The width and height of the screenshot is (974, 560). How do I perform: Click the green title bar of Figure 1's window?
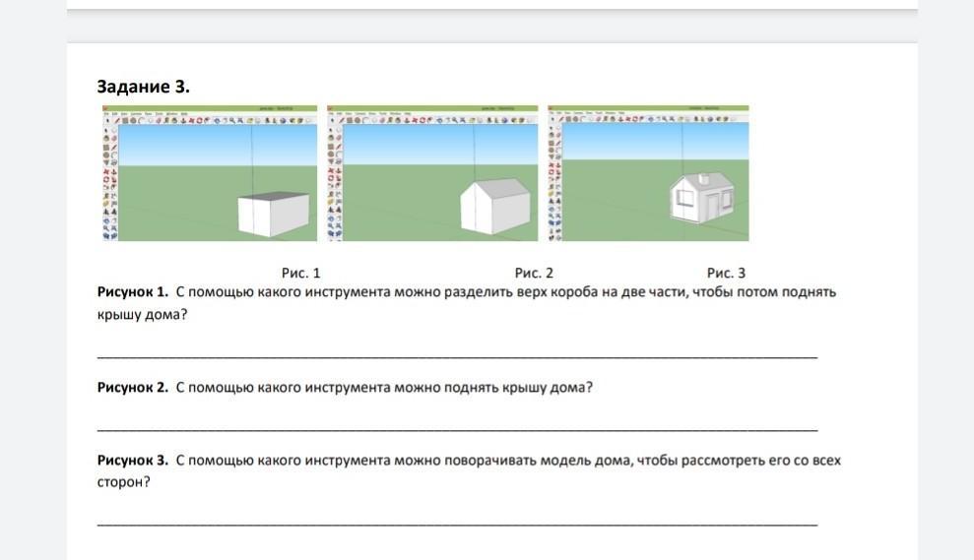pos(210,108)
